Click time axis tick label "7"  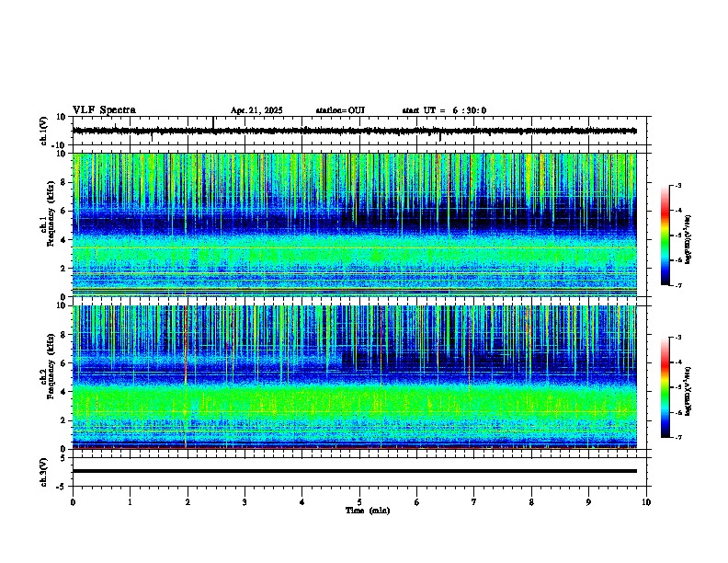(474, 502)
